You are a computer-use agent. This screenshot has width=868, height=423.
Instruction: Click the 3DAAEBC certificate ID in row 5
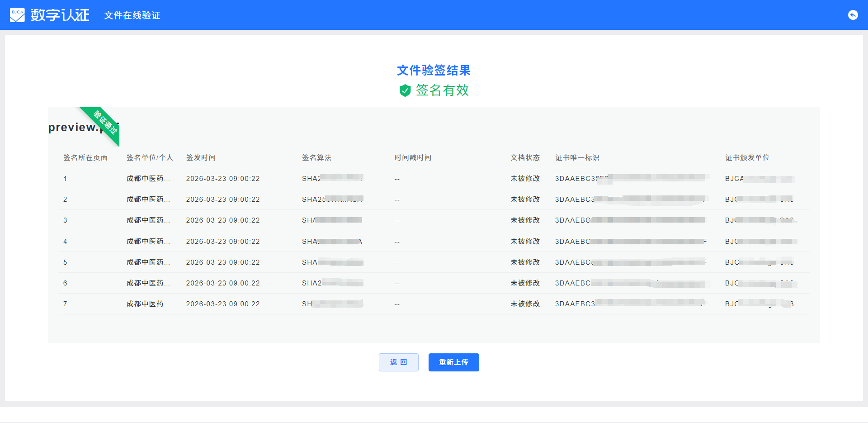click(631, 262)
